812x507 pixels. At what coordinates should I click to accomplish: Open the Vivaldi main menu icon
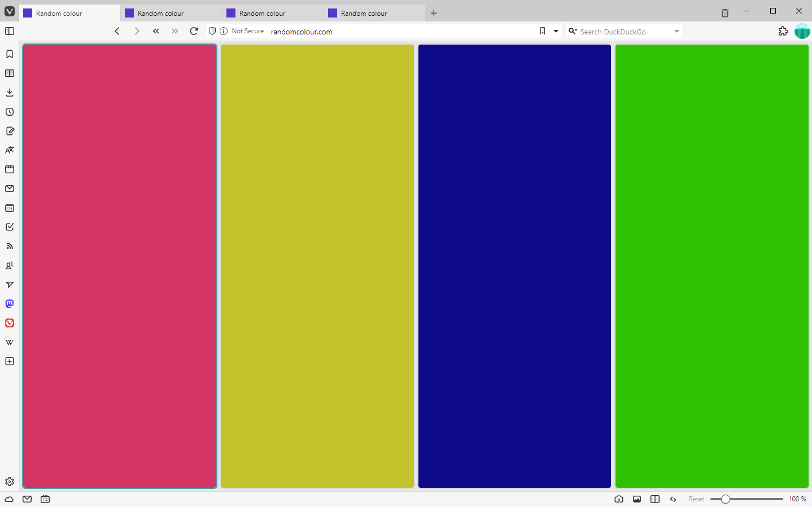(x=10, y=11)
